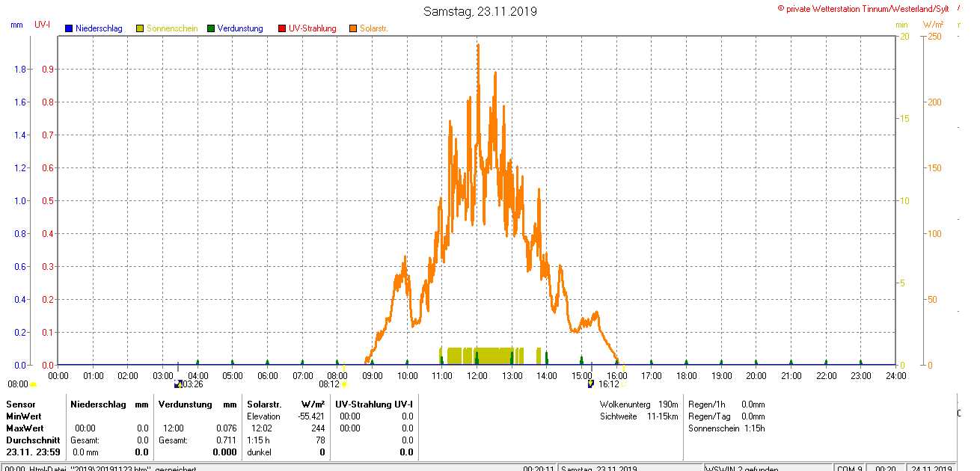The image size is (980, 471).
Task: Click the MinWert row label
Action: click(x=25, y=416)
